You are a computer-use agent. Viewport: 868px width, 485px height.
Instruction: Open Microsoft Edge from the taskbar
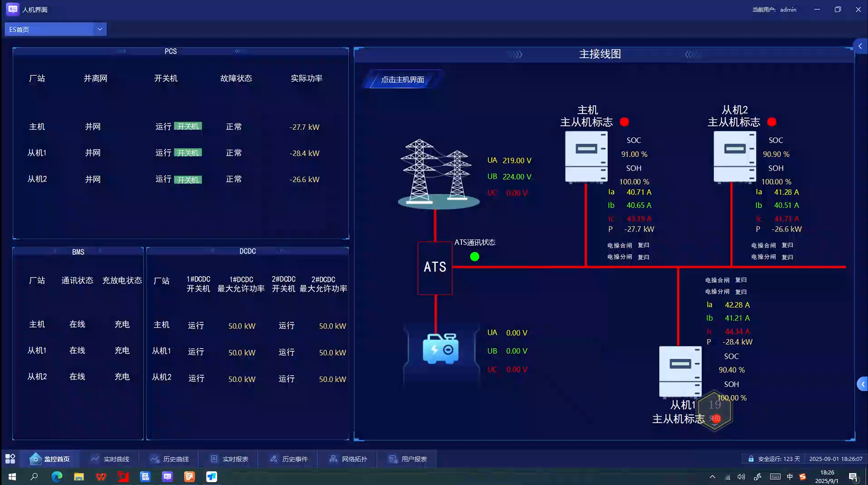coord(57,477)
